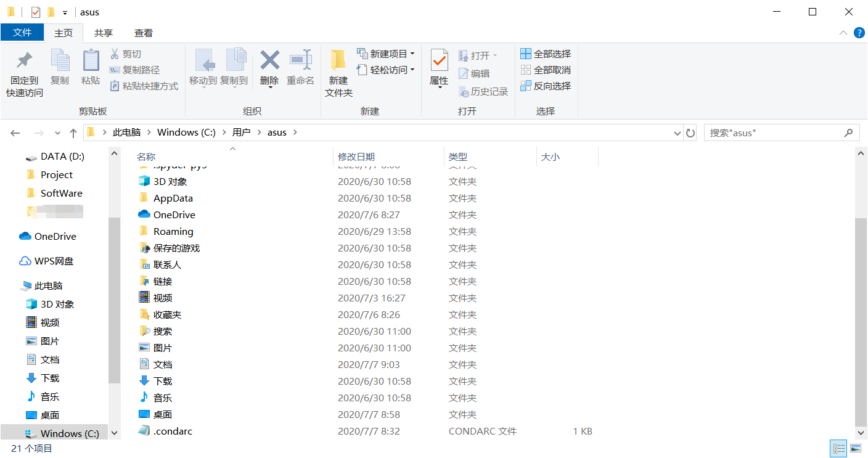The width and height of the screenshot is (868, 458).
Task: Click Invert Selection (反向选择)
Action: pos(546,86)
